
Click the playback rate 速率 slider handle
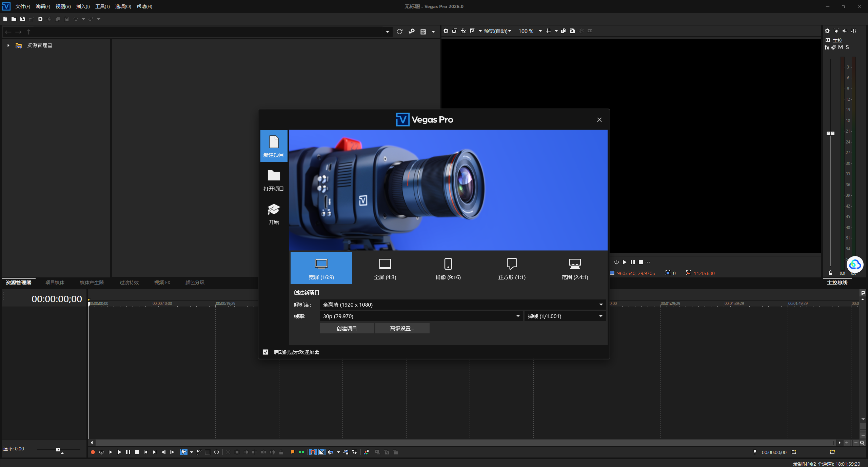tap(58, 449)
